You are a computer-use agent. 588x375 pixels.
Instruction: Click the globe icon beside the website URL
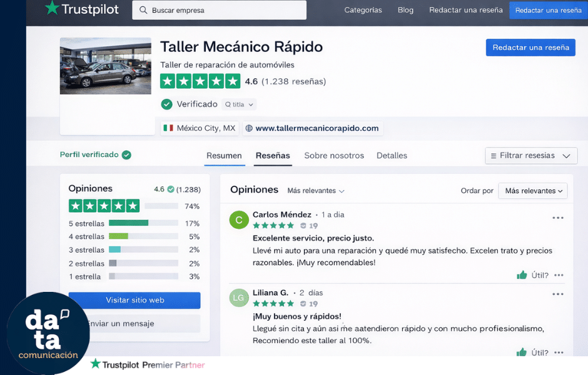tap(250, 128)
